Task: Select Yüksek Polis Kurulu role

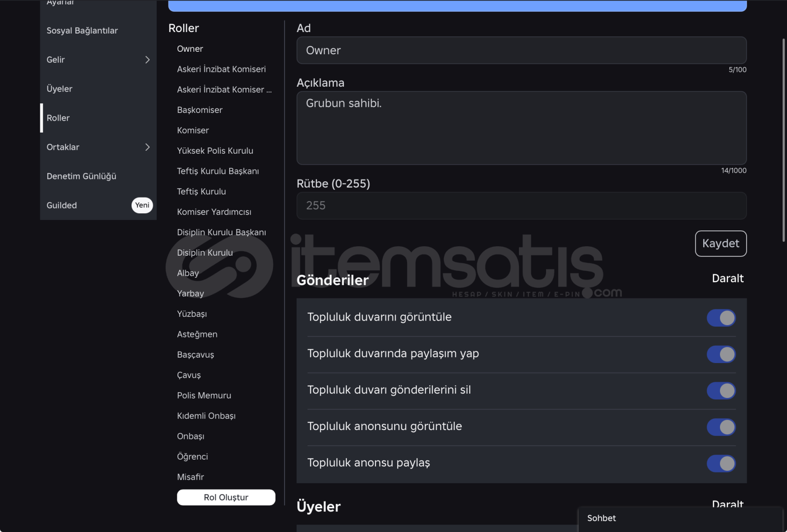Action: coord(215,151)
